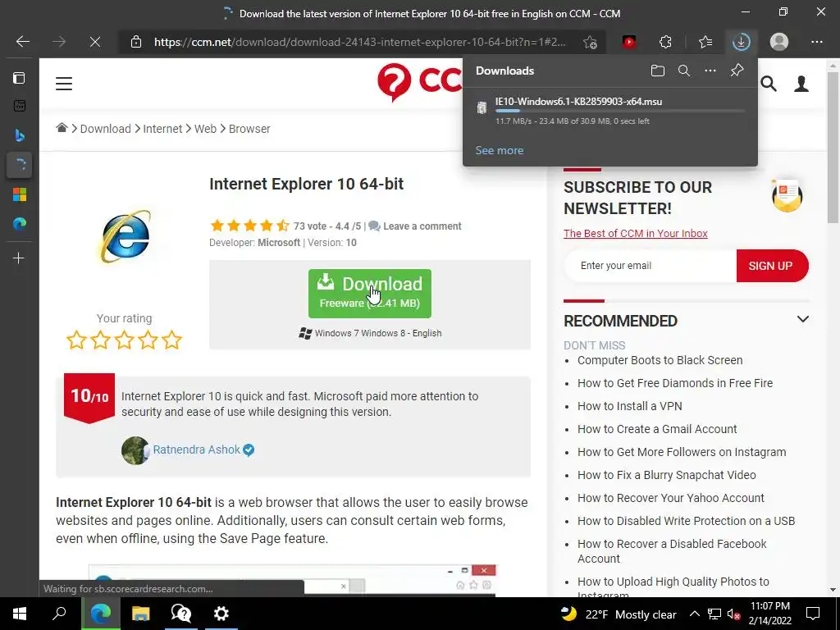This screenshot has width=840, height=630.
Task: Click the CCM logo
Action: click(x=419, y=83)
